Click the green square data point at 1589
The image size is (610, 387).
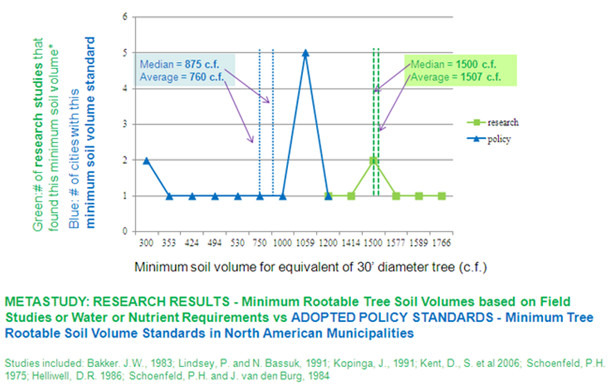(x=419, y=196)
